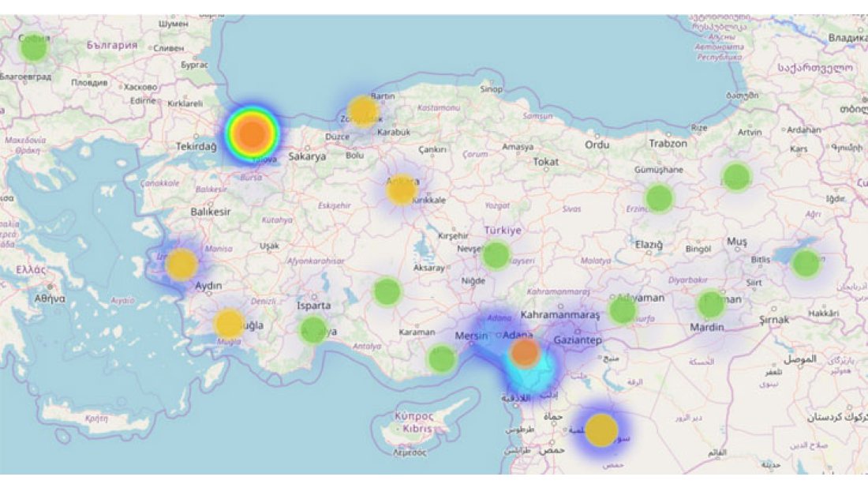This screenshot has height=488, width=868.
Task: Select the Balıkesir city label
Action: pyautogui.click(x=211, y=212)
